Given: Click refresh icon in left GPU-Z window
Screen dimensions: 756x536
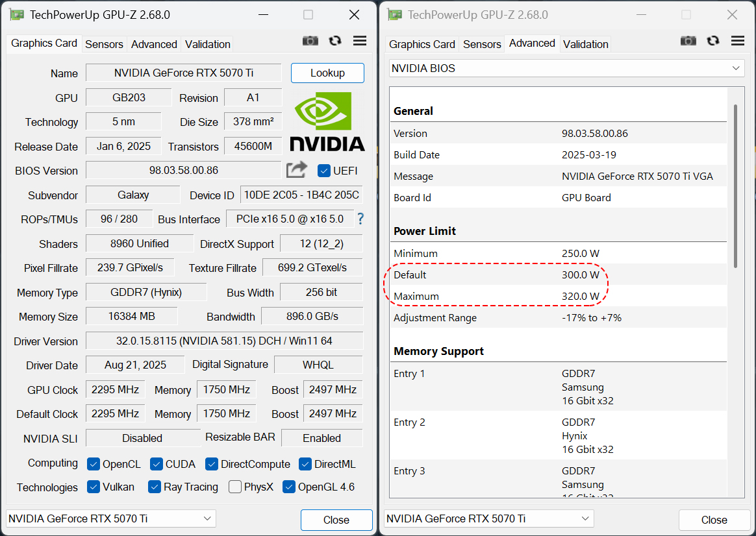Looking at the screenshot, I should [335, 41].
